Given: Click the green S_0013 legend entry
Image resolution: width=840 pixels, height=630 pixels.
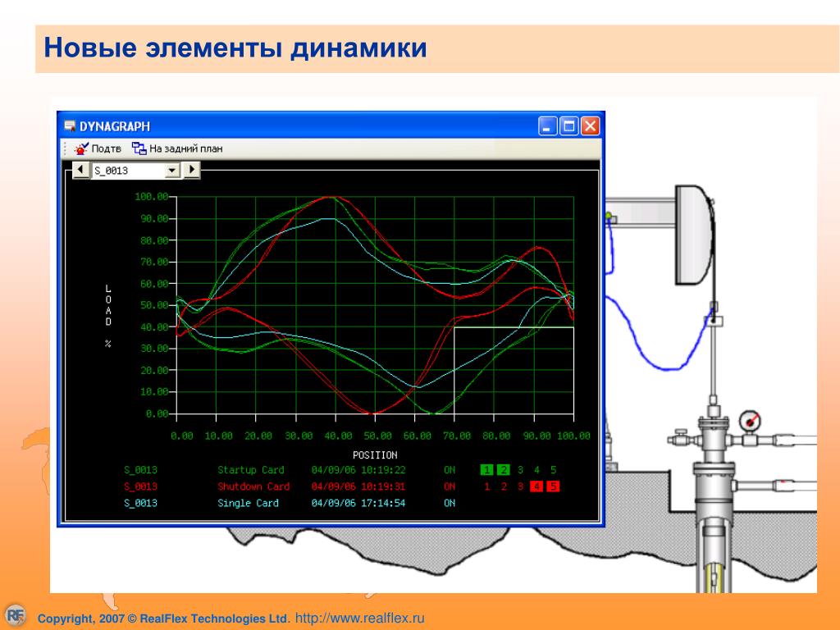Looking at the screenshot, I should click(140, 470).
